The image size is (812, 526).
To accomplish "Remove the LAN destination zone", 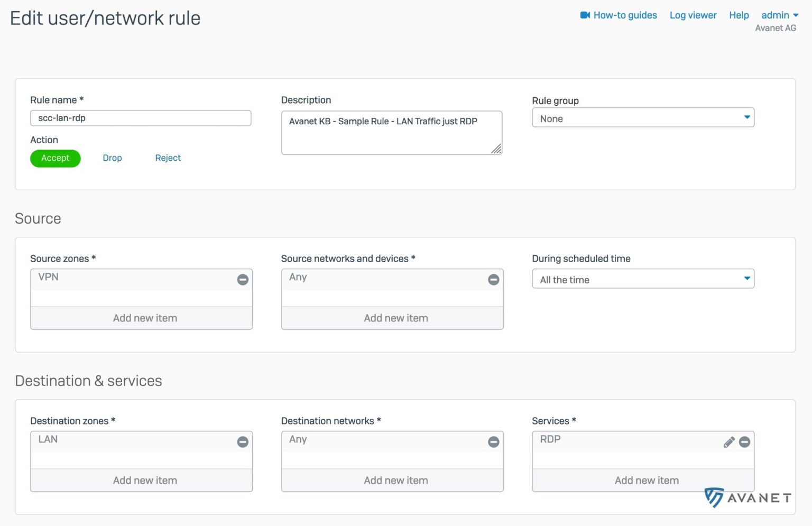I will click(x=243, y=442).
